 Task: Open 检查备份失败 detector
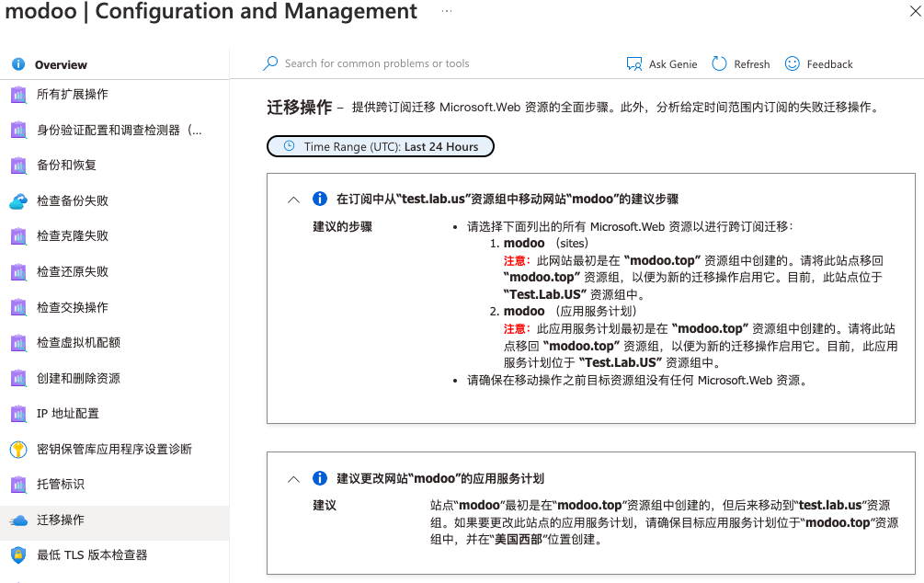coord(114,201)
